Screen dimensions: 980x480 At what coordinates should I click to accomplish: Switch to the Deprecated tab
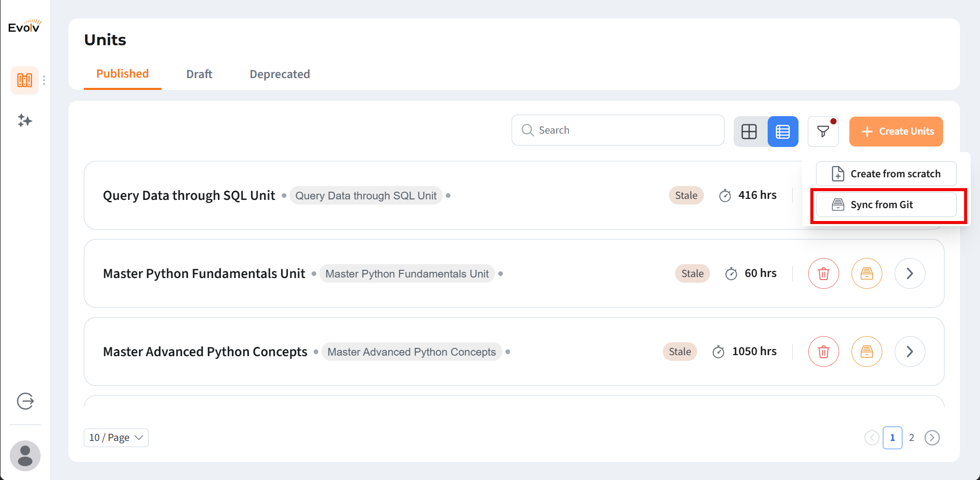280,74
